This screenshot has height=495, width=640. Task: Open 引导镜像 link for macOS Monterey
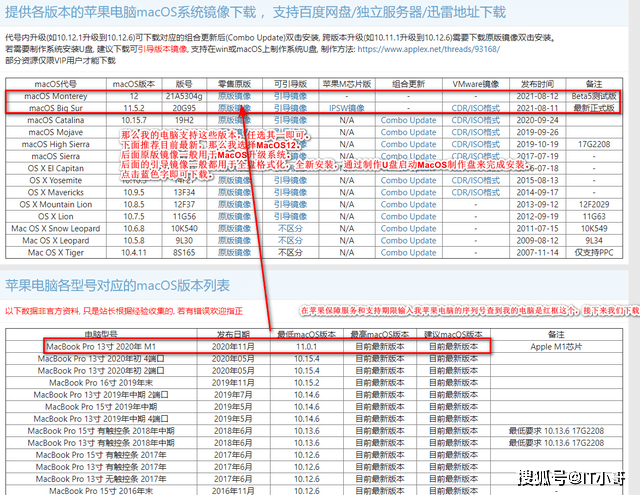point(290,96)
